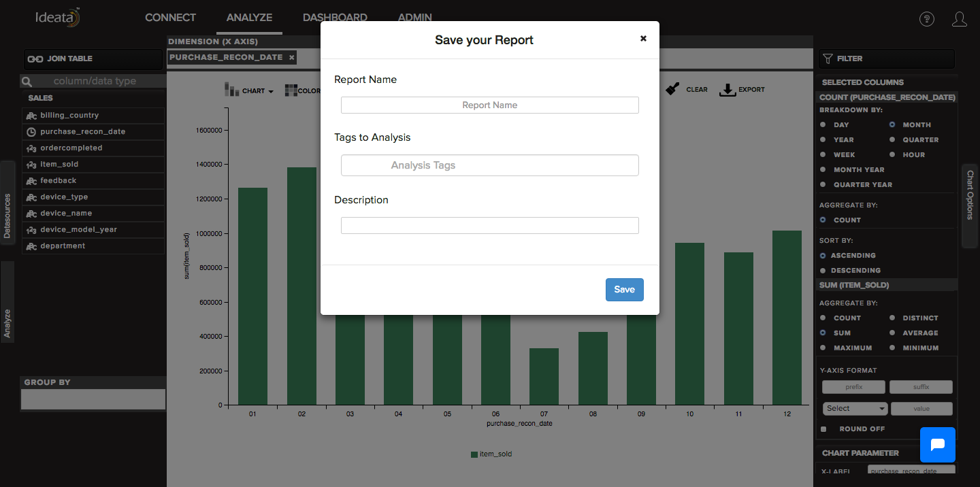The width and height of the screenshot is (980, 487).
Task: Select MAXIMUM aggregate radio
Action: pos(823,348)
